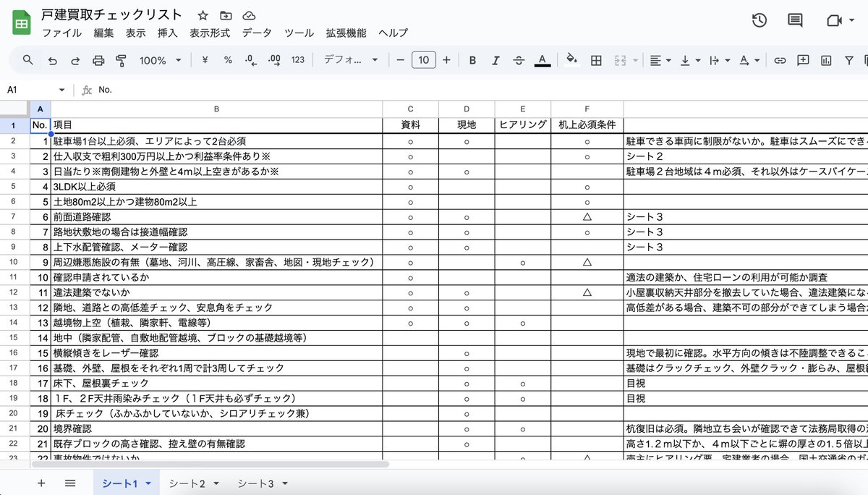Create a filter
868x495 pixels.
click(849, 60)
